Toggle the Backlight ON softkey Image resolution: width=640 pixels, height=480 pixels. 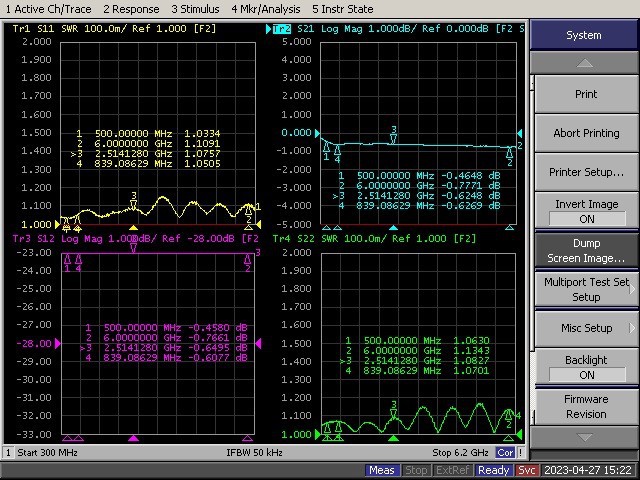[586, 367]
